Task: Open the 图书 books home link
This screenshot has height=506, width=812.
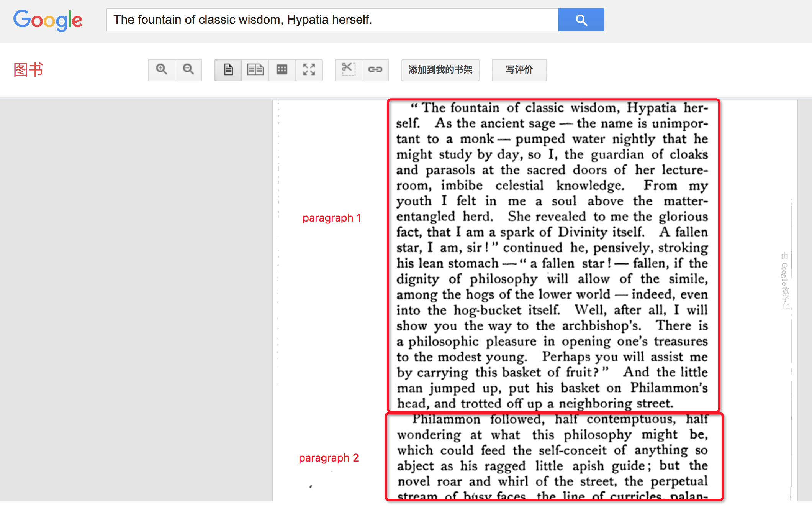Action: click(x=28, y=70)
